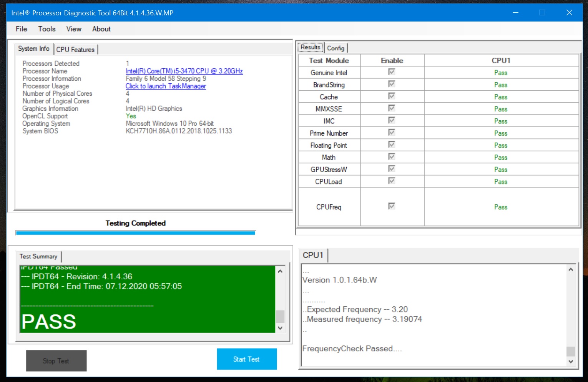Click the Intel Core i5-3470 processor name link
Image resolution: width=588 pixels, height=382 pixels.
click(184, 71)
